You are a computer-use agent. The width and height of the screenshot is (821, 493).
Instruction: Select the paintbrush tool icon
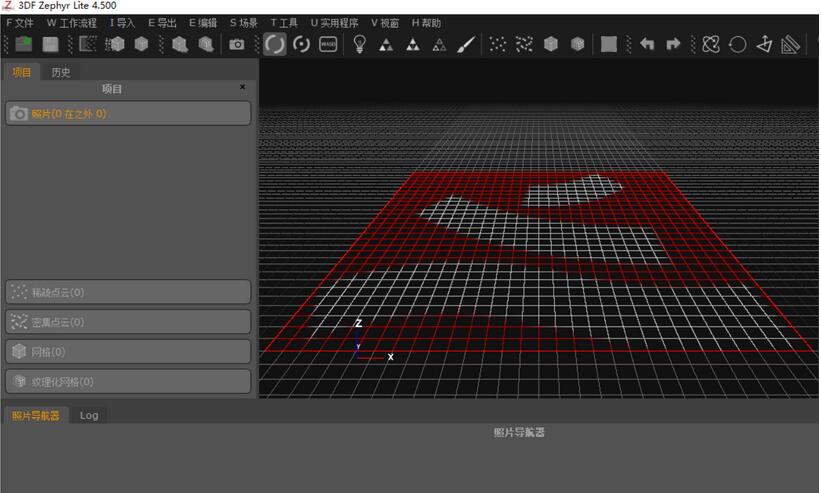pyautogui.click(x=466, y=44)
